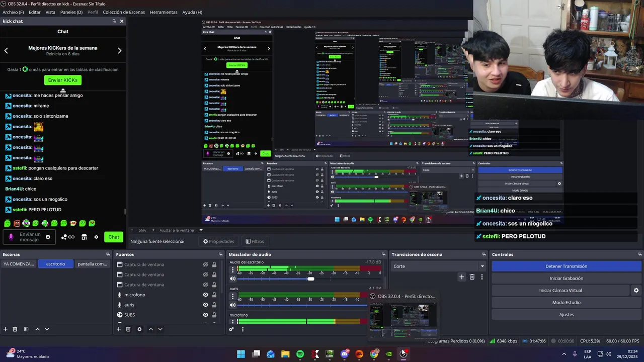644x362 pixels.
Task: Show second Captura de ventana source
Action: [x=205, y=275]
